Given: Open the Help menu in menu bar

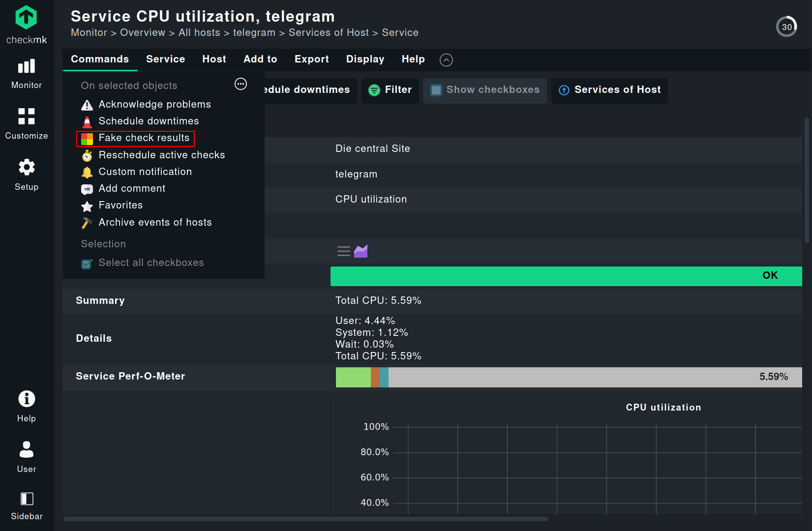Looking at the screenshot, I should tap(413, 59).
